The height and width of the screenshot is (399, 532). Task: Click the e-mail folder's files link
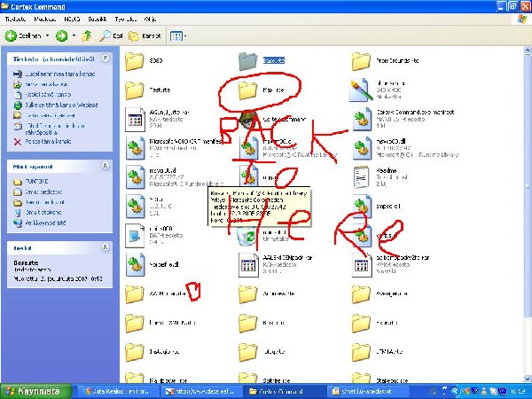point(49,129)
